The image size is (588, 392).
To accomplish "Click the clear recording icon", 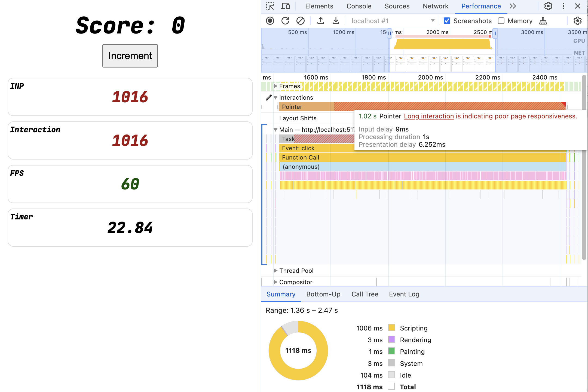I will (300, 20).
